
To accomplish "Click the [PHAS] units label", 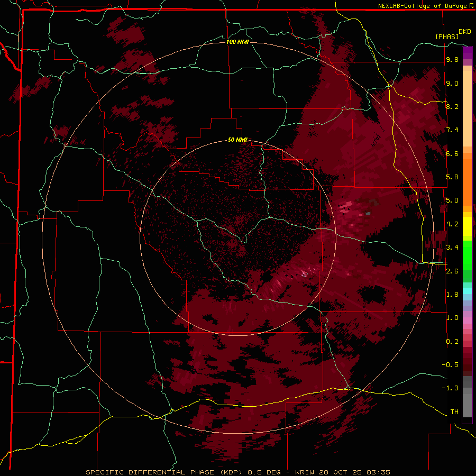I will (x=447, y=36).
